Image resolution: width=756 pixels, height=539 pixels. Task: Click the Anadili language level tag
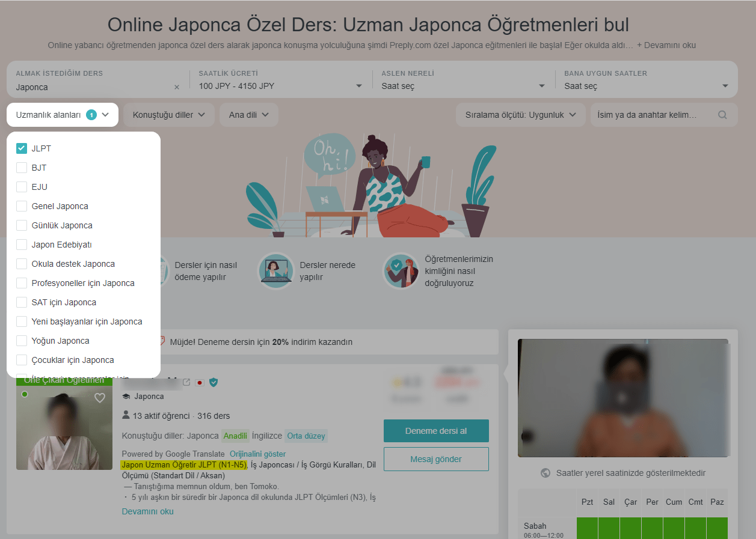pyautogui.click(x=235, y=436)
